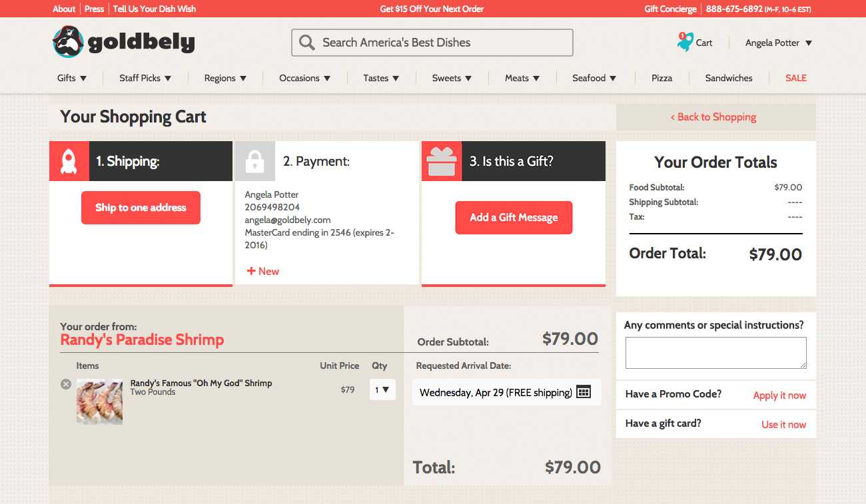Click the 3. Is this a Gift? header
Screen dimensions: 866x504
pyautogui.click(x=514, y=161)
